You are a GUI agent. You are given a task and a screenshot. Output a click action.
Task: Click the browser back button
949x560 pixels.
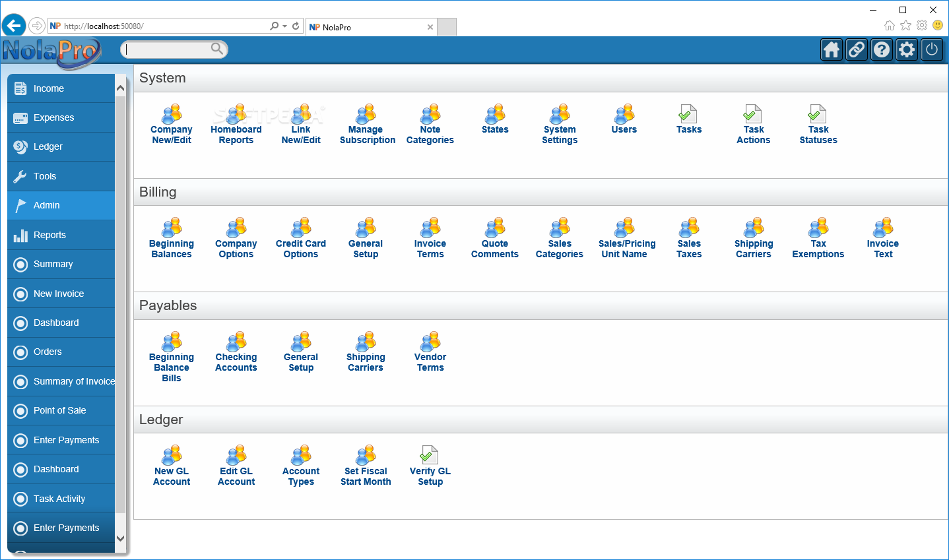[14, 26]
